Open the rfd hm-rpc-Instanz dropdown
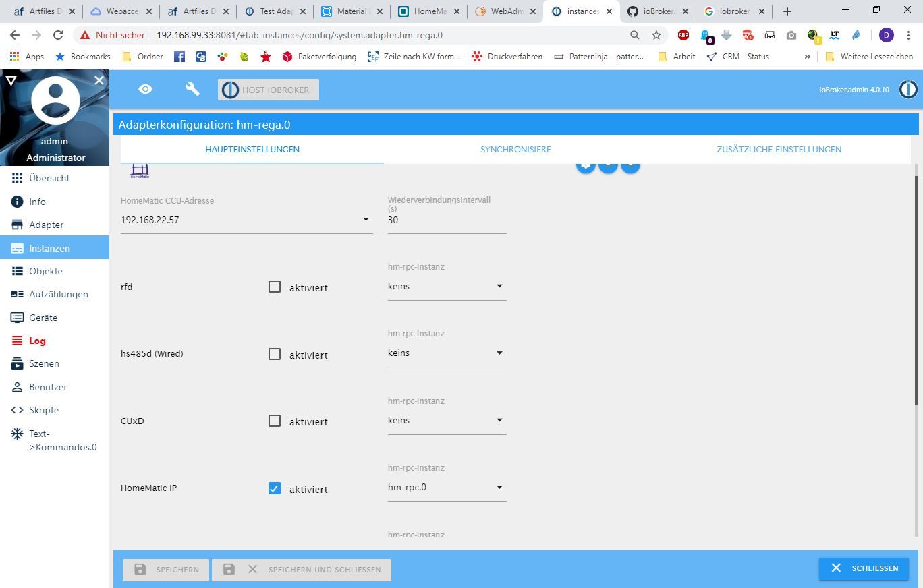 (447, 287)
